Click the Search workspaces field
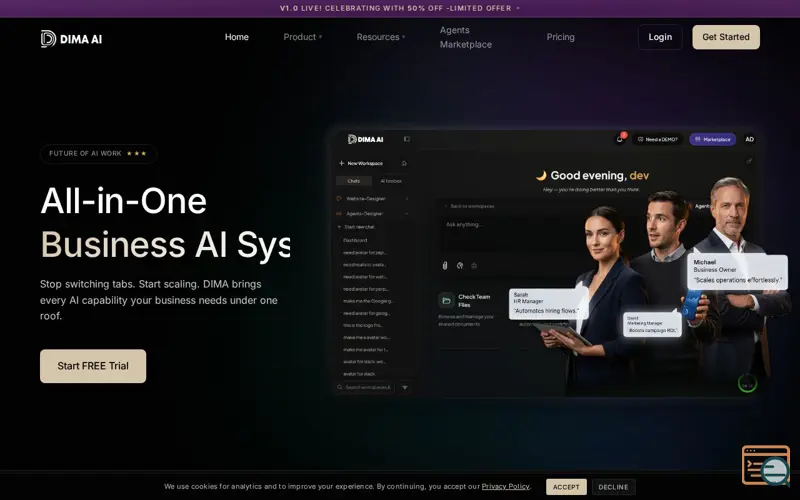The width and height of the screenshot is (800, 500). point(364,387)
